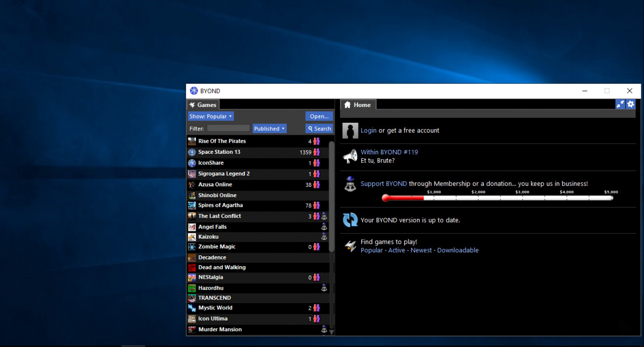Viewport: 644px width, 347px height.
Task: Click the games list scrollbar thumb
Action: pyautogui.click(x=331, y=196)
